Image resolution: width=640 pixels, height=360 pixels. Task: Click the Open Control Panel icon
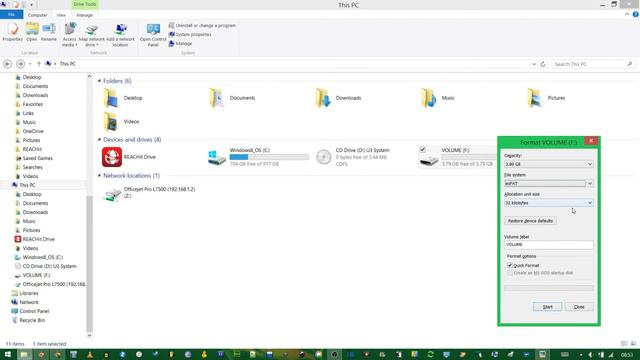(153, 35)
